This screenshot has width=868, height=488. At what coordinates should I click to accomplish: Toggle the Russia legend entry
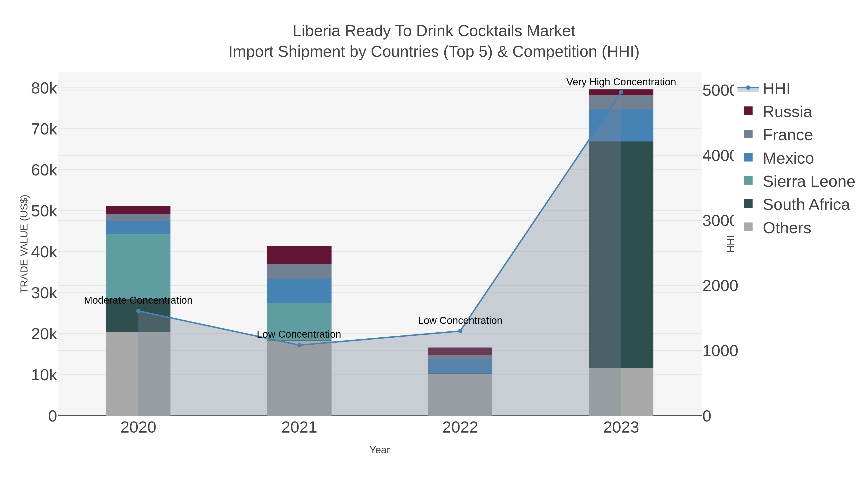click(778, 112)
